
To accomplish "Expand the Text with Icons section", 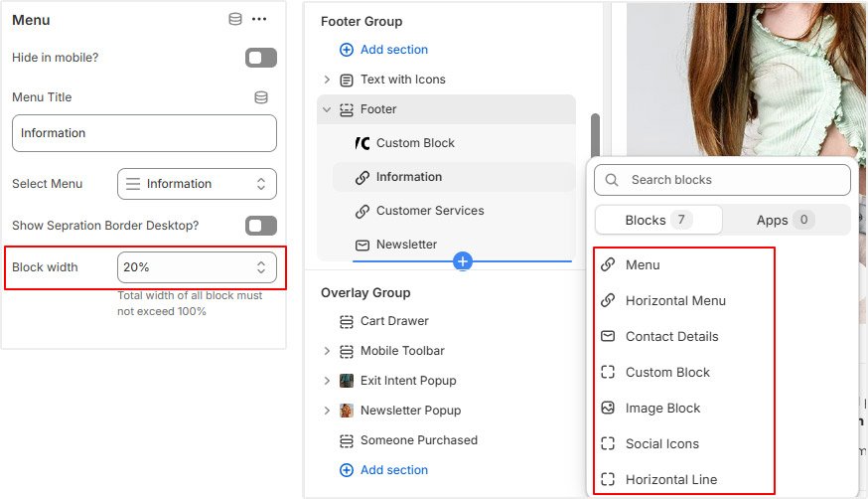I will click(327, 80).
